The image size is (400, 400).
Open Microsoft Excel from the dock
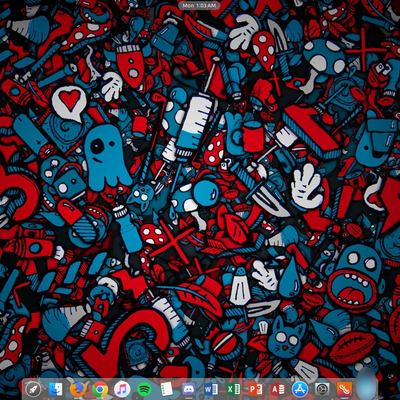[x=233, y=389]
